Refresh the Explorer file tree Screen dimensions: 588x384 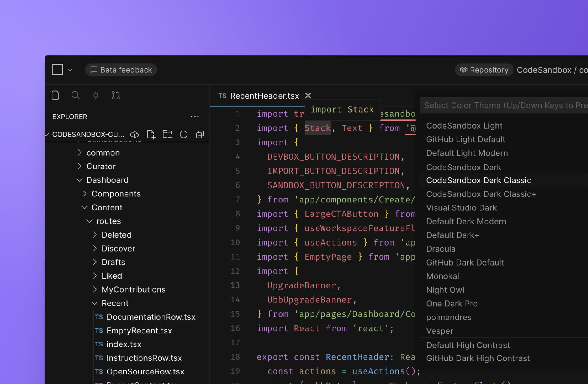point(184,134)
